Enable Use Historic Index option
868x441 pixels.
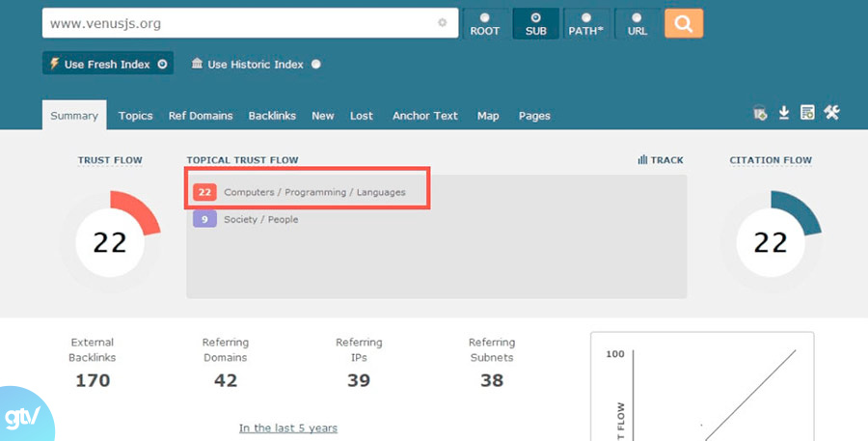(x=256, y=65)
